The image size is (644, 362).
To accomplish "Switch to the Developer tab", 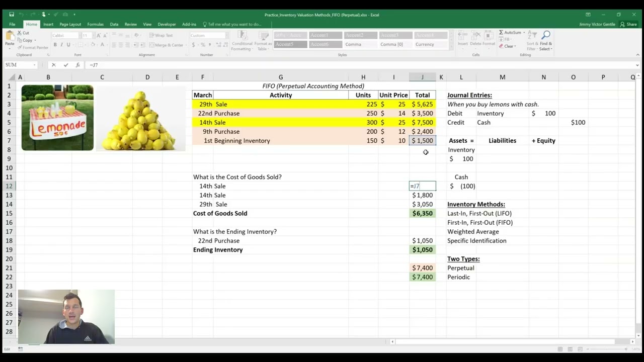I will coord(167,24).
